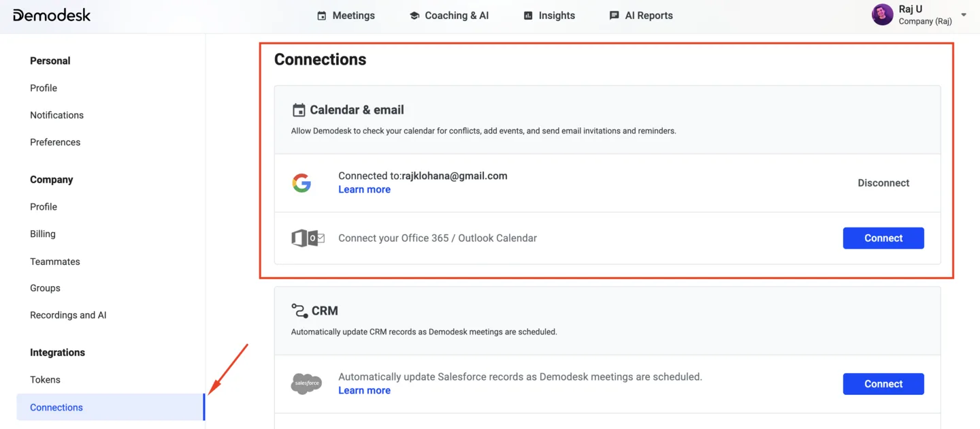Open the Meetings tab

(346, 16)
